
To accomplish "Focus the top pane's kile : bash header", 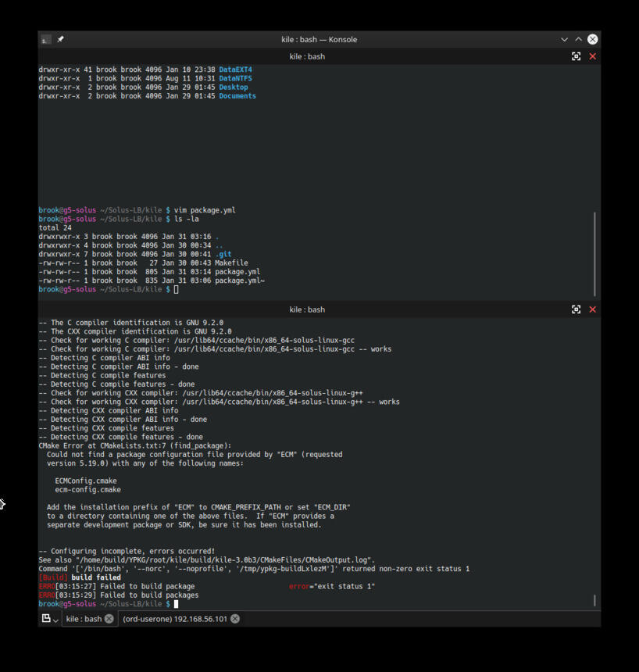I will (x=307, y=56).
